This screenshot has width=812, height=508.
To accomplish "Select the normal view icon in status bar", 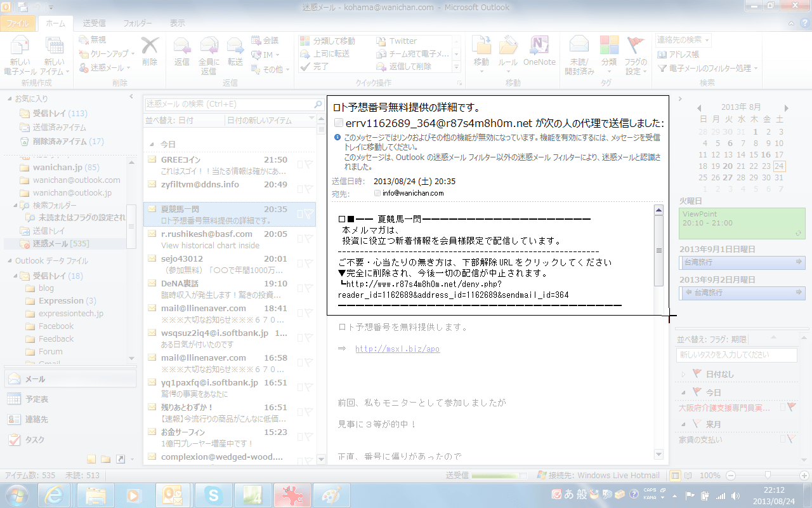I will 676,476.
